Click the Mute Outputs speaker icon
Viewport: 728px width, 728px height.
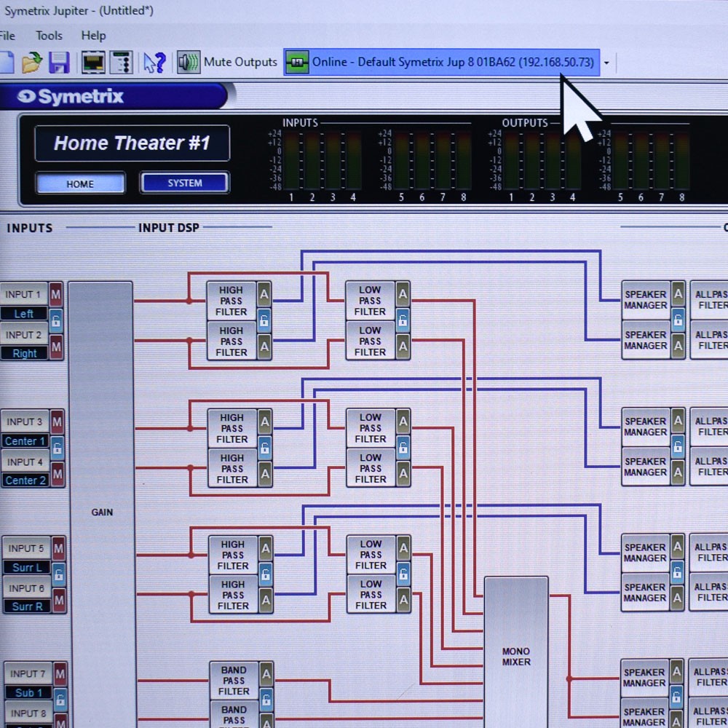189,62
